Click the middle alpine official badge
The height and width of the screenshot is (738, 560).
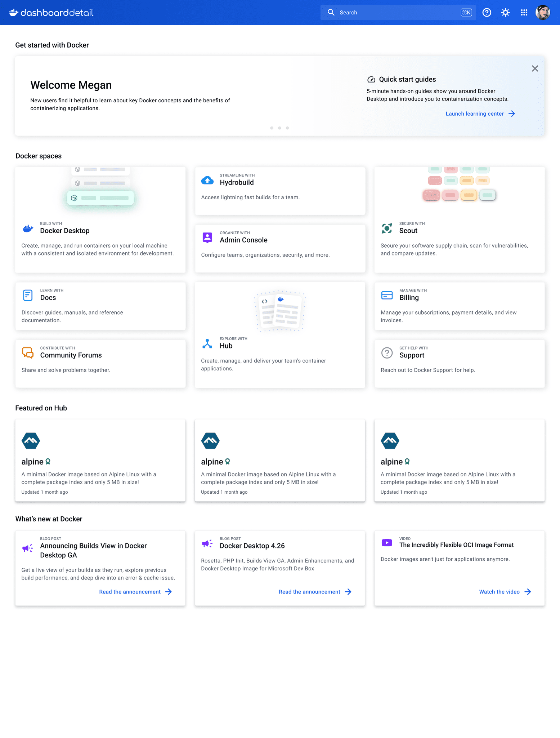[x=228, y=462]
